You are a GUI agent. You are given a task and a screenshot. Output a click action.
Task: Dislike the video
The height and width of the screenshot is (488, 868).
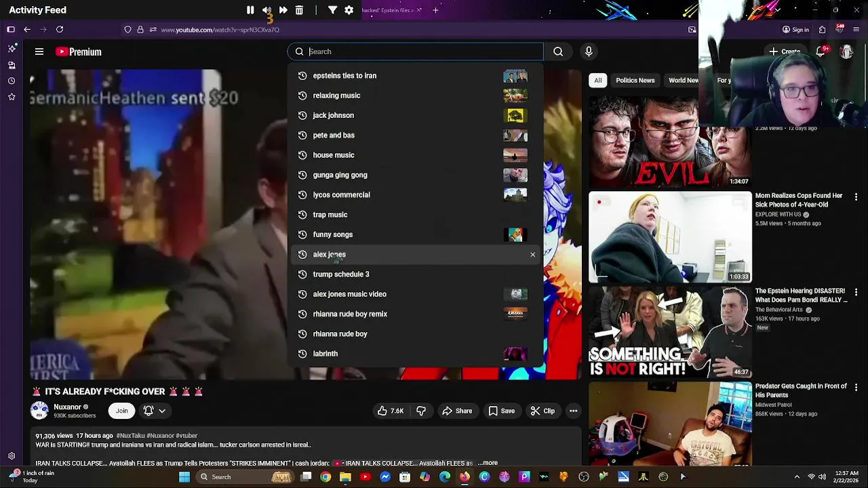click(421, 411)
